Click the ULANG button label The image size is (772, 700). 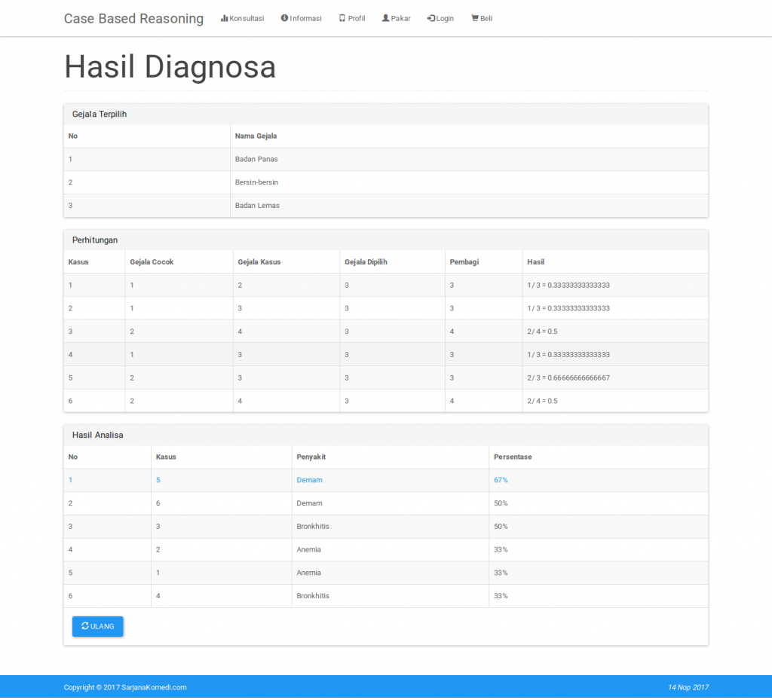coord(103,626)
